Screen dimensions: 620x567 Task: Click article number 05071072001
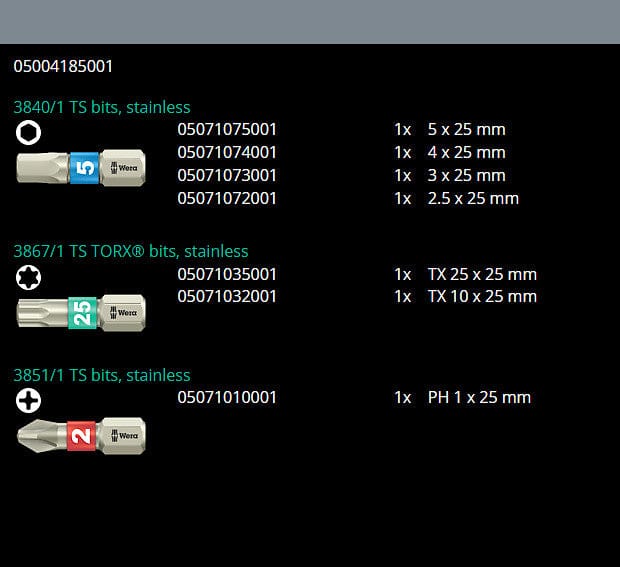click(227, 198)
